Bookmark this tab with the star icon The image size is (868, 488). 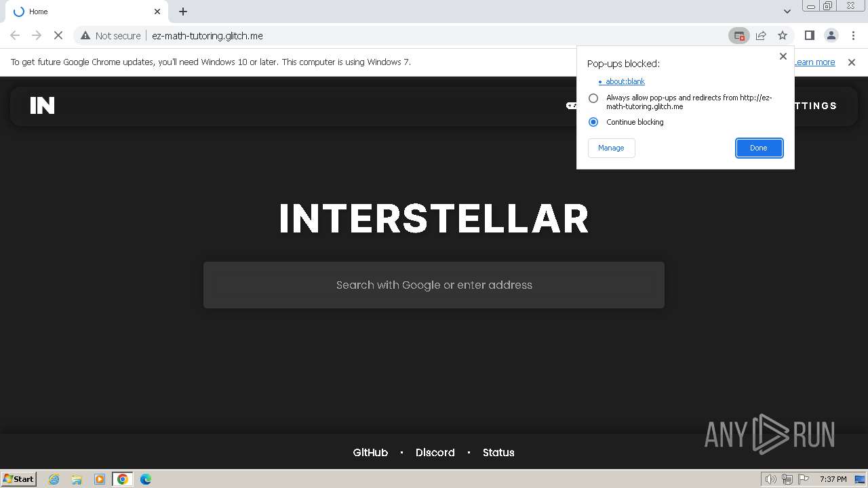point(783,36)
